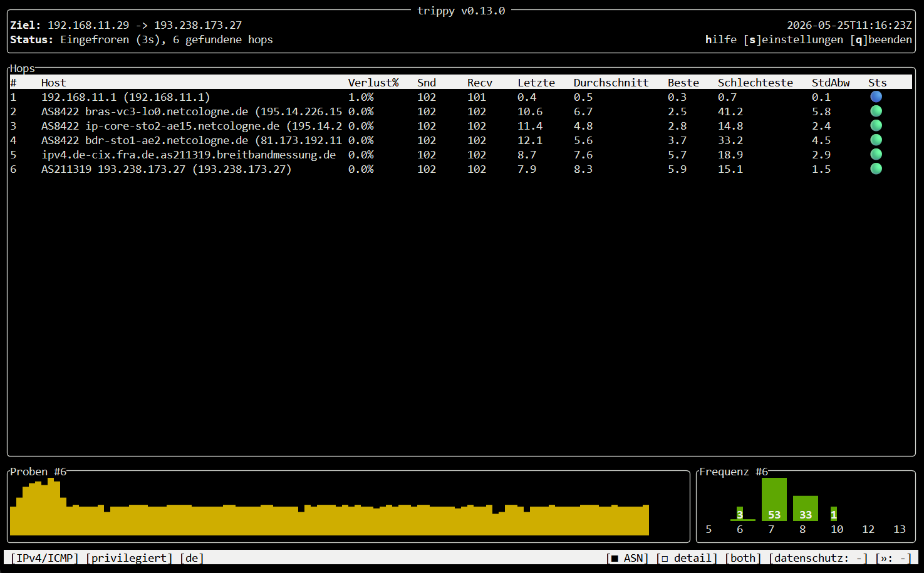The width and height of the screenshot is (924, 573).
Task: Click the histogram bar labeled 33
Action: tap(806, 508)
